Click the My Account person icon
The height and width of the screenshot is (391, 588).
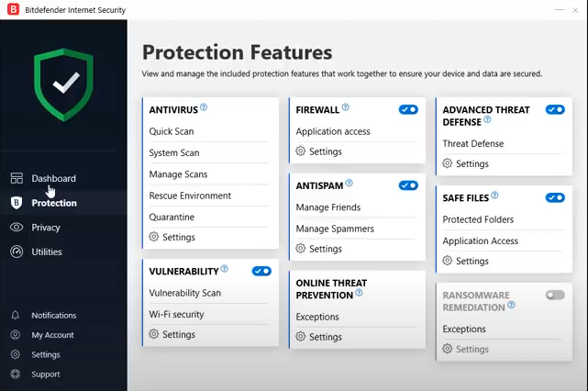click(15, 335)
